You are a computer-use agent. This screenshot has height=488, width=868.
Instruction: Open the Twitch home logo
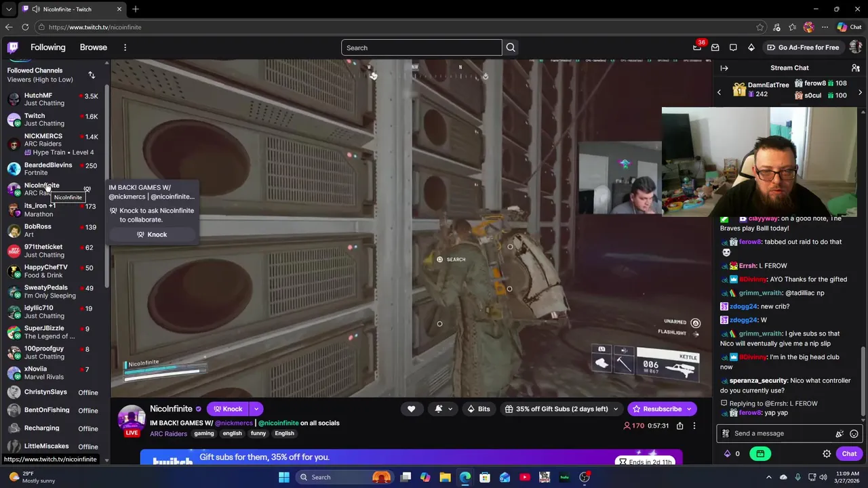[x=13, y=47]
